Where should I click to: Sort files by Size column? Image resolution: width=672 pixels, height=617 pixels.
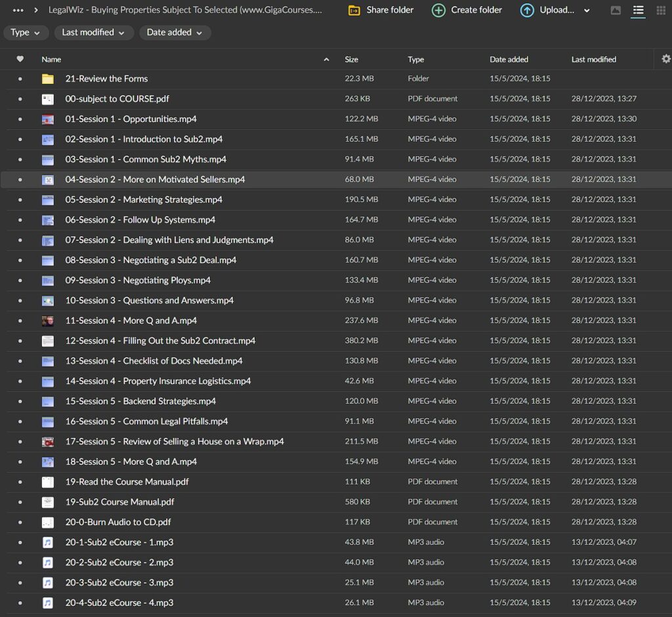[352, 59]
